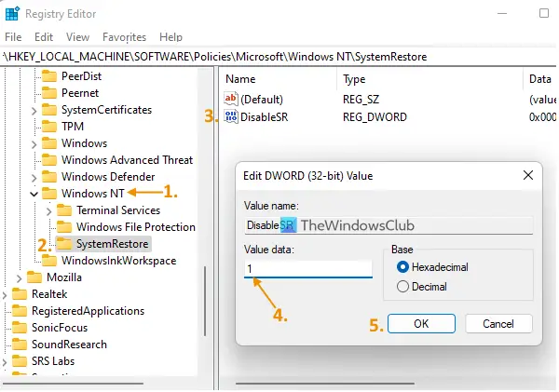Screen dimensions: 559x392
Task: Click the Mozilla folder icon
Action: (x=34, y=277)
